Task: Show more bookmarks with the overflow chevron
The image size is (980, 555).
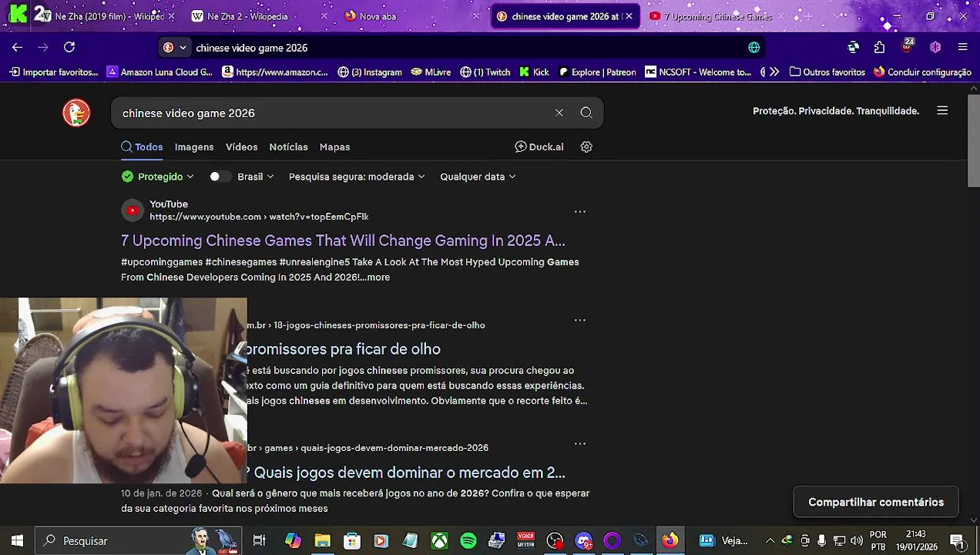Action: point(774,72)
